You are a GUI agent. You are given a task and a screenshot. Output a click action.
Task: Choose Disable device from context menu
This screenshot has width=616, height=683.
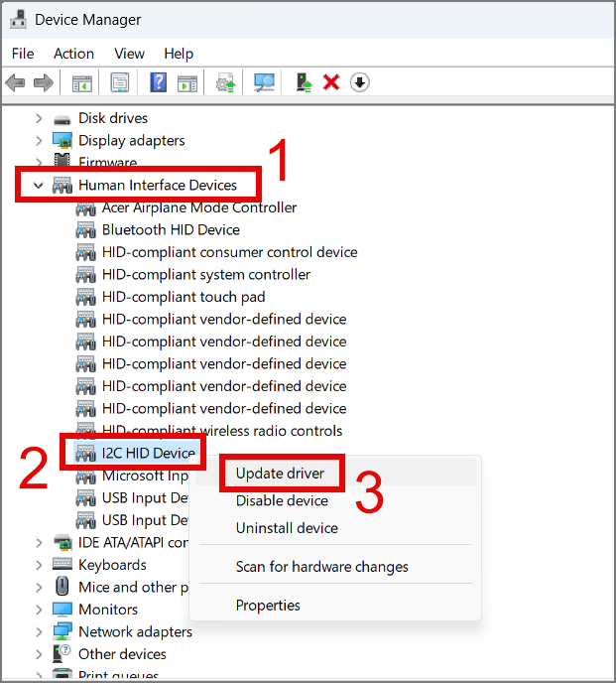point(335,500)
